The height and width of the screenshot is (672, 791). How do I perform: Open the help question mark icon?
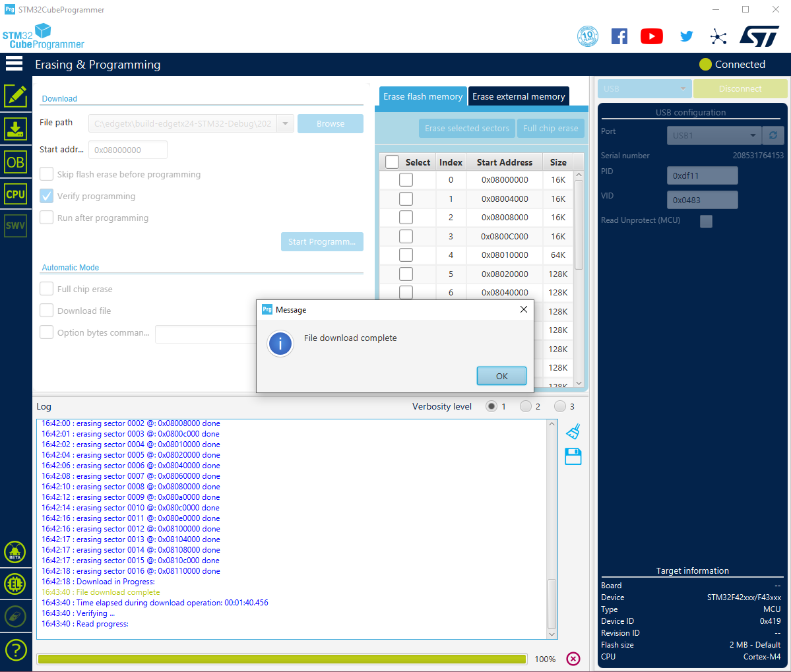(15, 650)
